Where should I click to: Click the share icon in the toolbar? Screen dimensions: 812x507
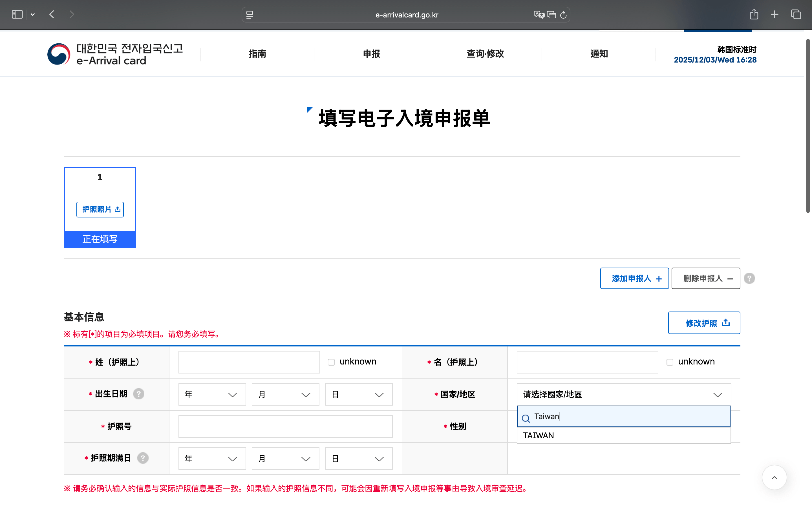(x=754, y=14)
